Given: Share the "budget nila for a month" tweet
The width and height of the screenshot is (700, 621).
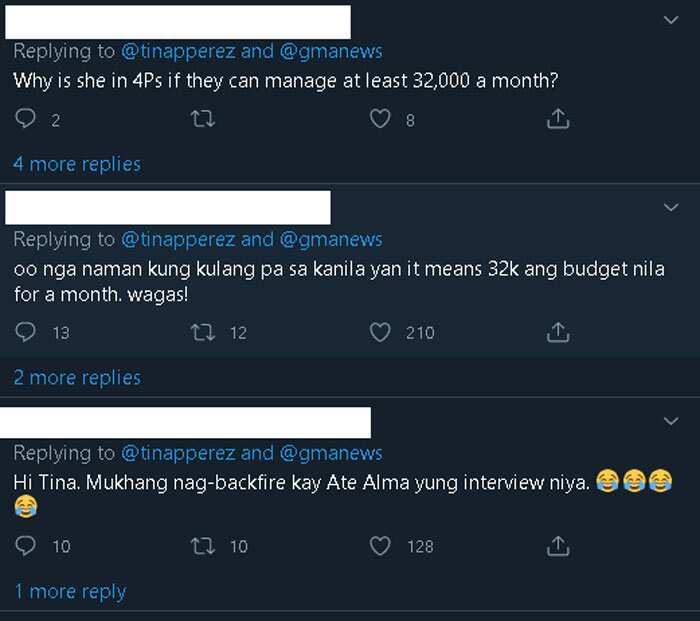Looking at the screenshot, I should (558, 332).
